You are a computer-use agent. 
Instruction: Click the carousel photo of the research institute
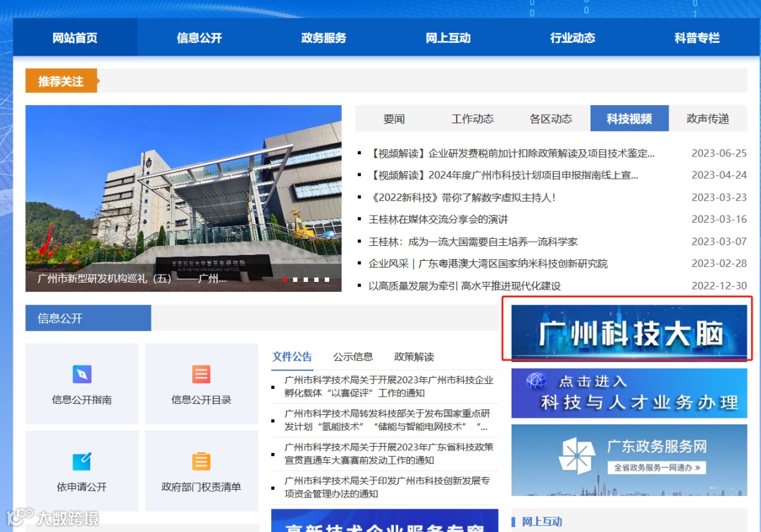[x=183, y=198]
